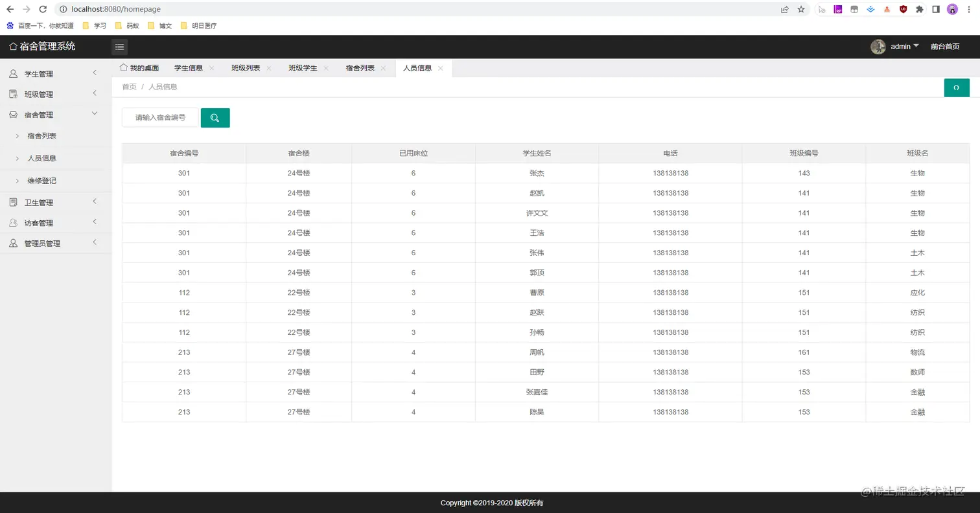Click the share page icon in address bar
The image size is (980, 513).
coord(785,10)
